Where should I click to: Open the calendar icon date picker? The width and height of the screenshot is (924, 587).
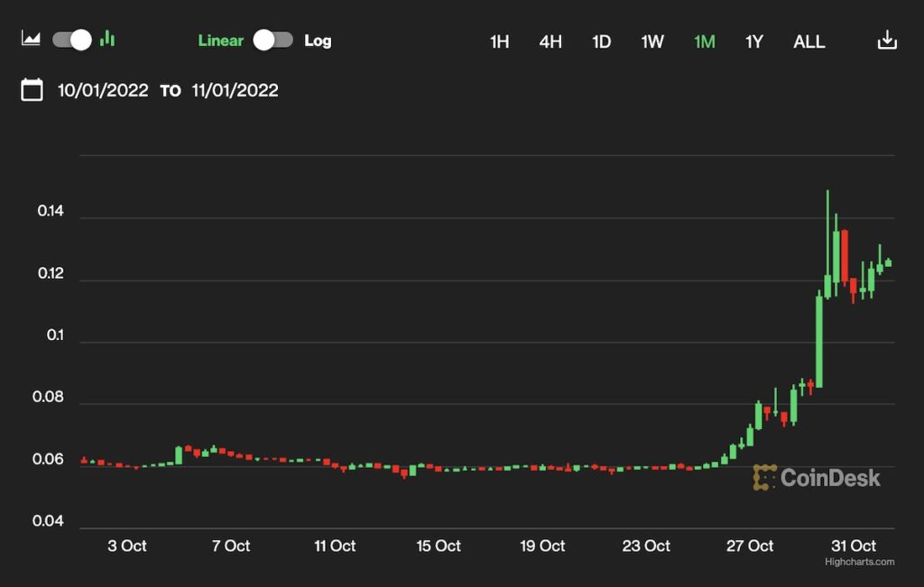click(32, 89)
